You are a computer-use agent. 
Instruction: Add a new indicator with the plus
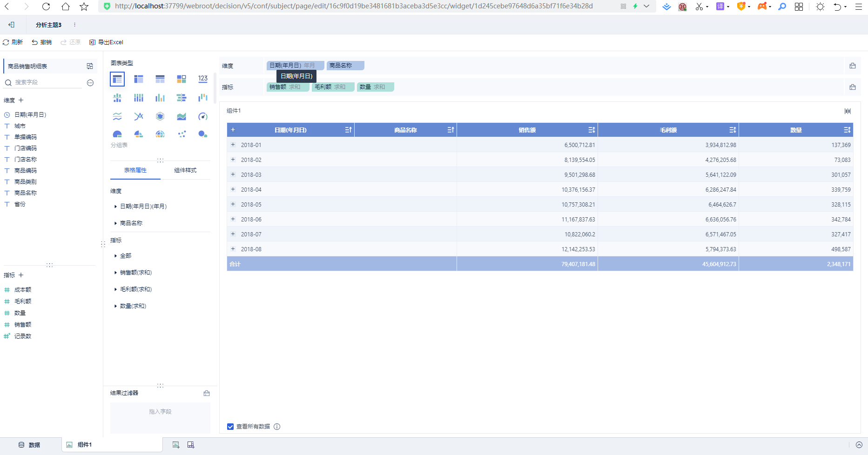coord(21,275)
